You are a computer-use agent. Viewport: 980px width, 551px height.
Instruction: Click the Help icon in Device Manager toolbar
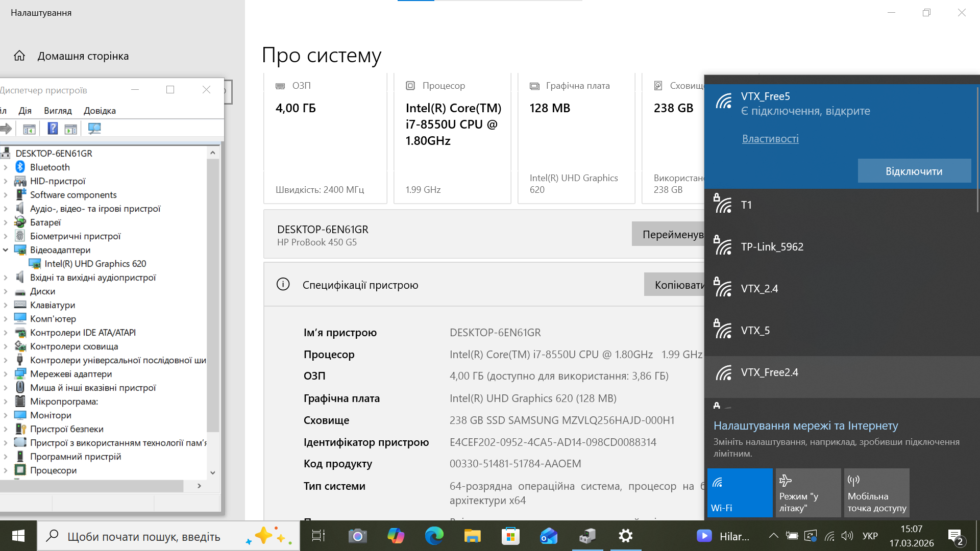(53, 129)
